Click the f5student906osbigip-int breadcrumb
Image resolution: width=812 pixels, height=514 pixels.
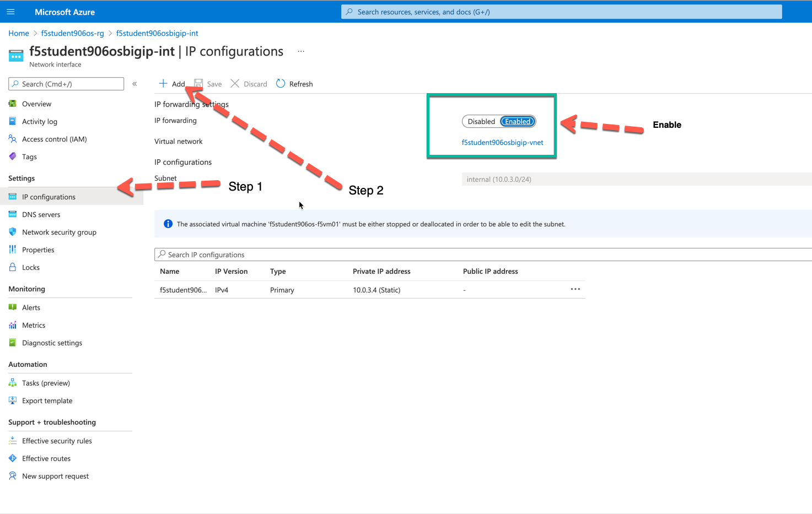[x=157, y=33]
